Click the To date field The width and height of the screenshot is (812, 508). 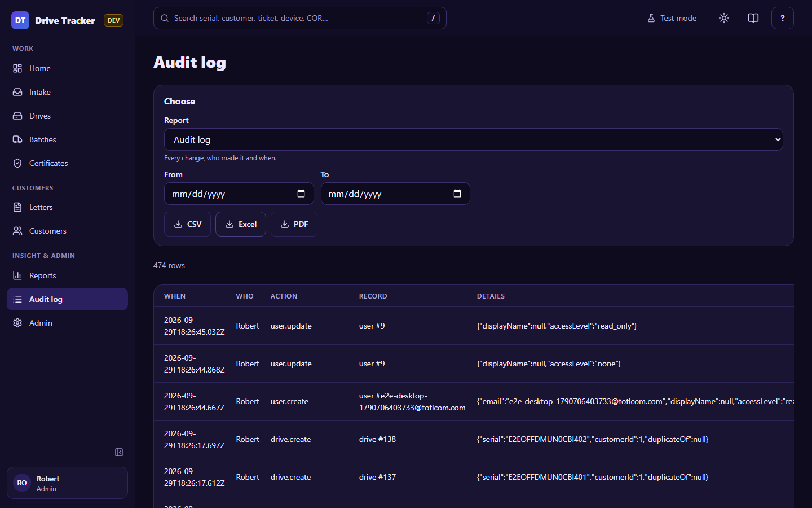click(x=395, y=194)
